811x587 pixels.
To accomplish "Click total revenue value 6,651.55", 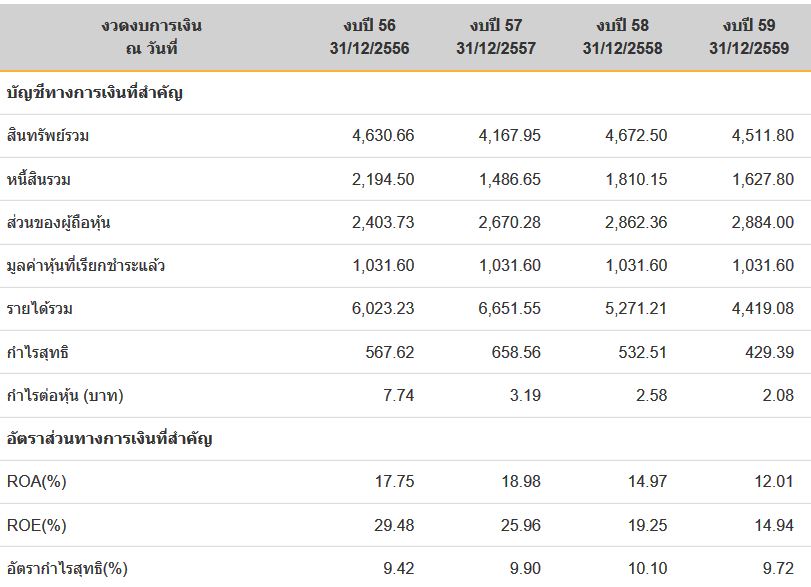I will pos(509,309).
